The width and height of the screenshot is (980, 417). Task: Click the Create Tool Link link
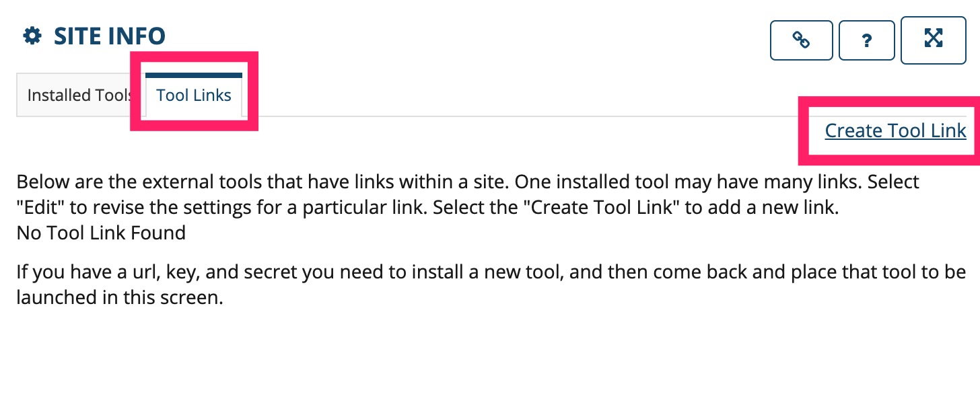(x=895, y=130)
